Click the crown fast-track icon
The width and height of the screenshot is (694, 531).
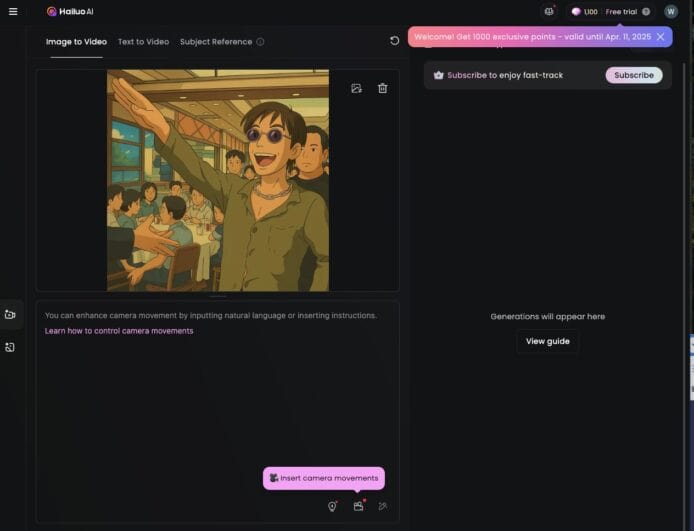pos(438,75)
